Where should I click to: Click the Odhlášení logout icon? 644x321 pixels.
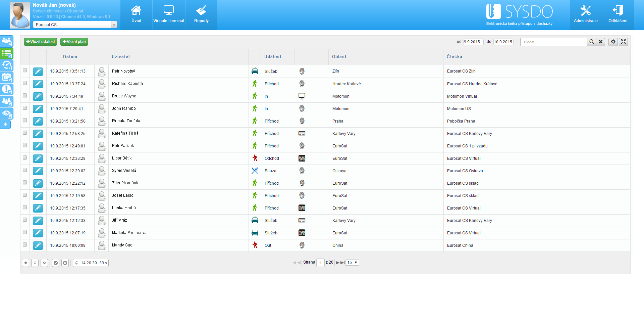click(618, 15)
